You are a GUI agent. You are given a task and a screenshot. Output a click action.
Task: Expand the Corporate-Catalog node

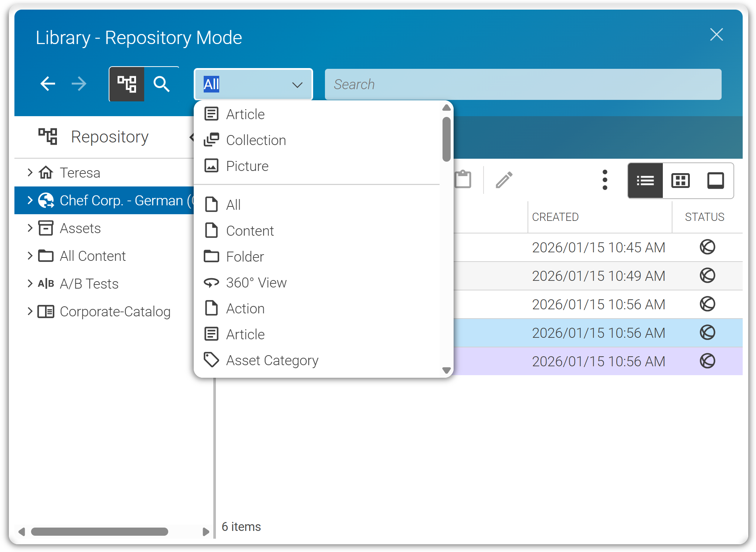[30, 312]
